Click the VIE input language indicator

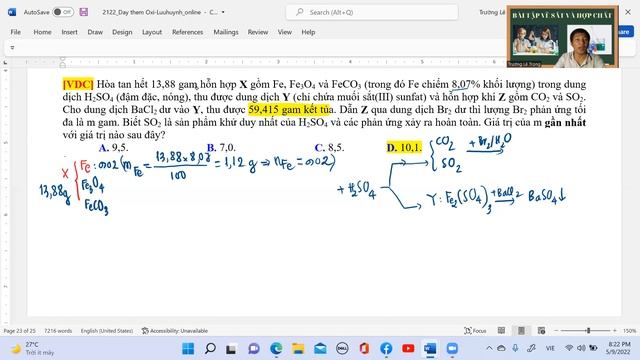tap(550, 348)
